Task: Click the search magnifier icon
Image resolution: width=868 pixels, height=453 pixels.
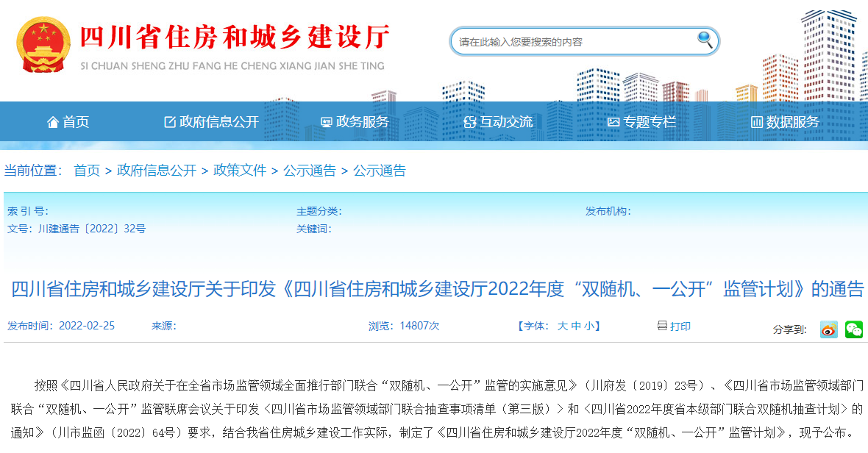Action: (x=704, y=40)
